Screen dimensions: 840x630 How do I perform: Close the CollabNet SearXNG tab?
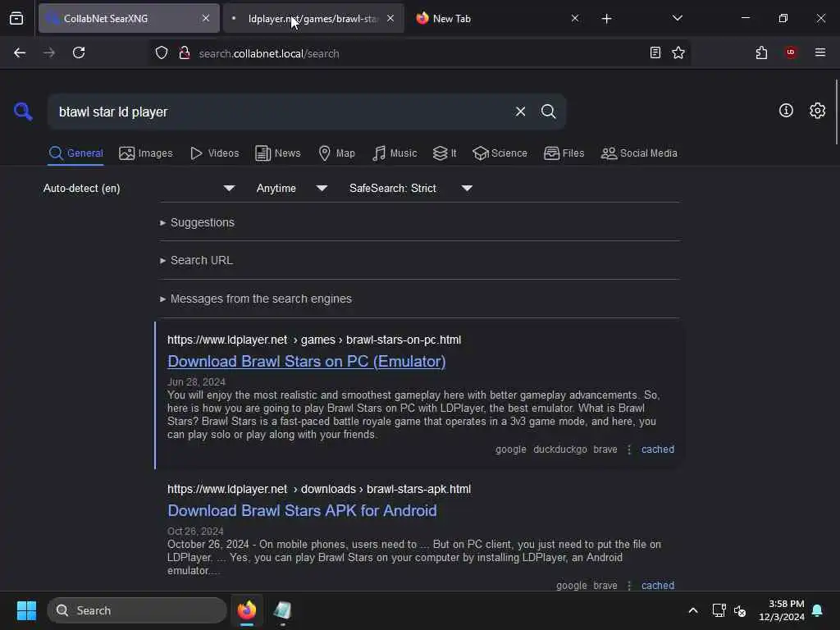pos(206,18)
